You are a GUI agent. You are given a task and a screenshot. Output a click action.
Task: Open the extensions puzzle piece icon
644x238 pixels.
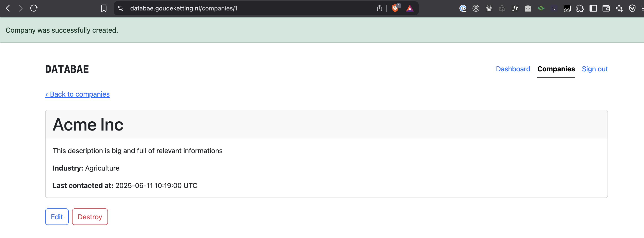point(580,8)
